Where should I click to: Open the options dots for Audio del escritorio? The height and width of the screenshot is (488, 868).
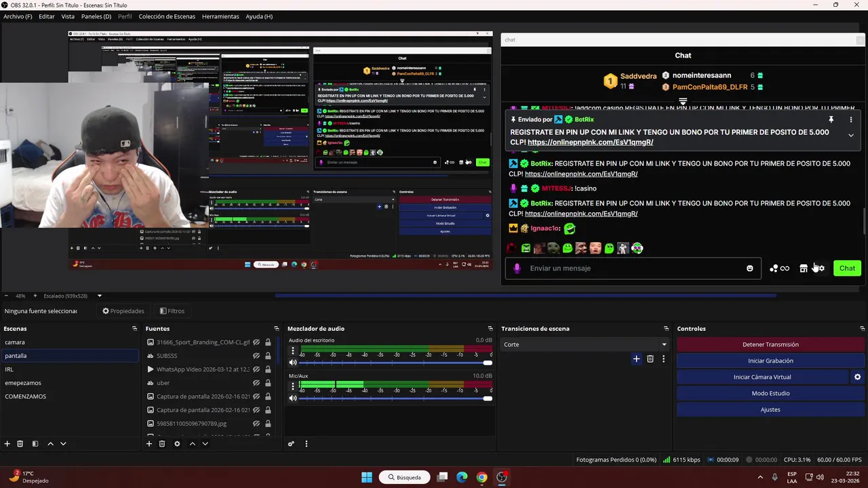coord(293,351)
